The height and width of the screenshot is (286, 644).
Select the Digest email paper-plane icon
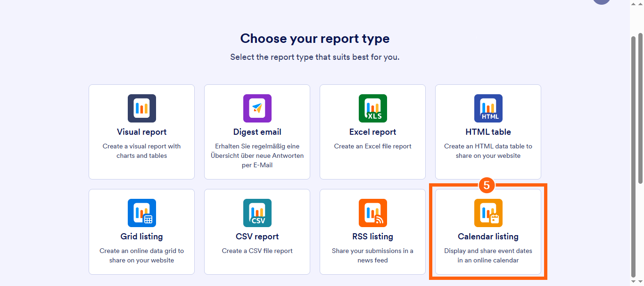tap(257, 108)
